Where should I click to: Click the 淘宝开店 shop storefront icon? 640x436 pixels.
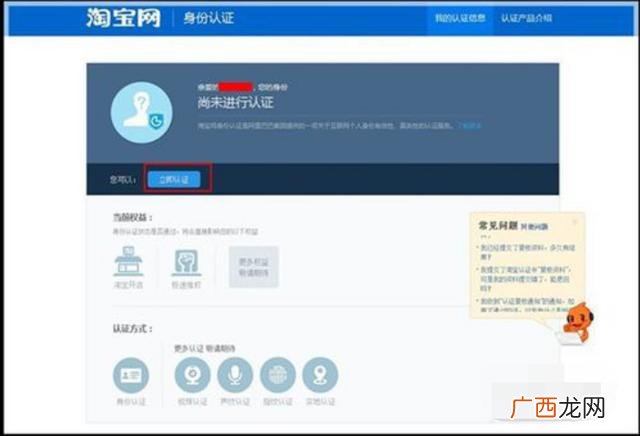(x=128, y=261)
